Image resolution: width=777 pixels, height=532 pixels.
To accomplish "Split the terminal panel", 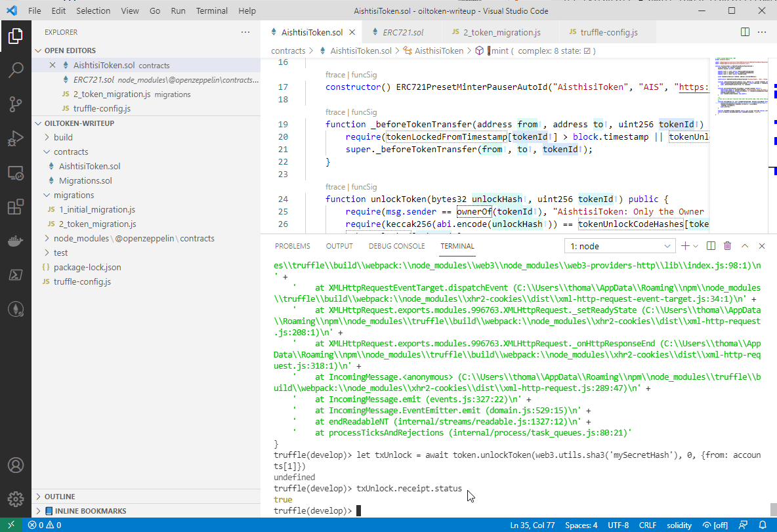I will 711,246.
